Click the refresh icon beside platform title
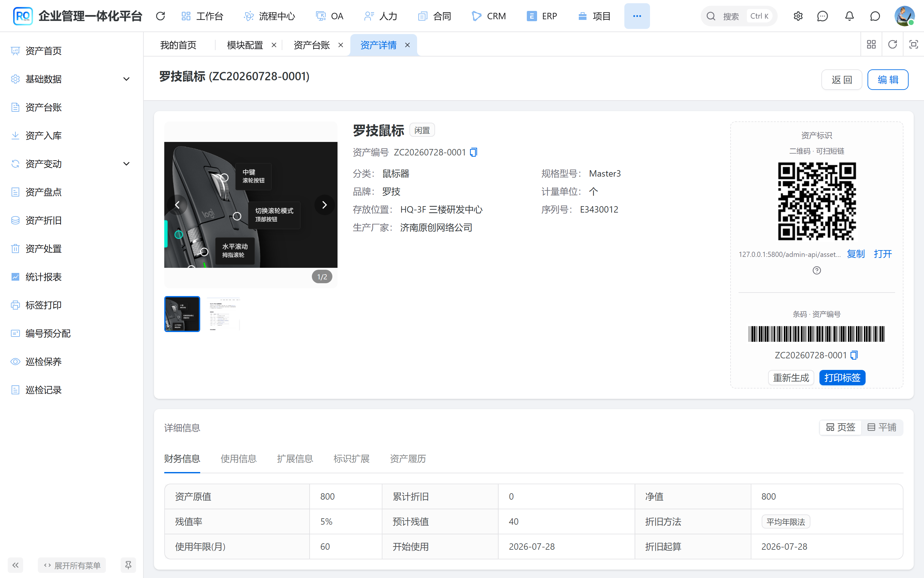This screenshot has height=578, width=924. point(160,16)
